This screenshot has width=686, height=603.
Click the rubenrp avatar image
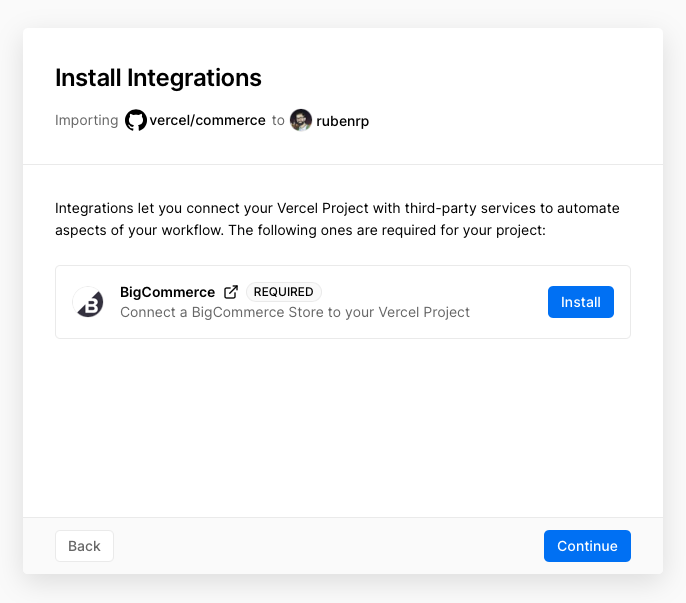301,120
